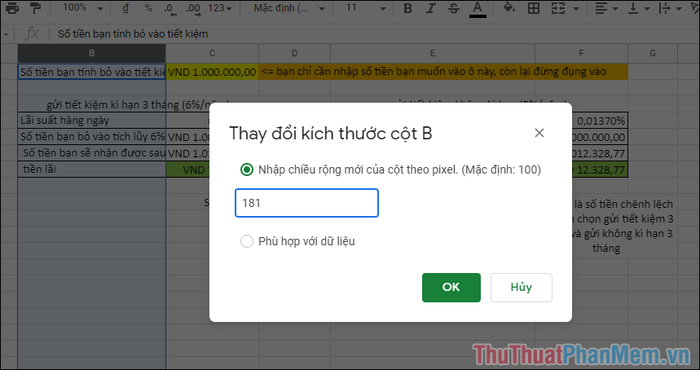Click cell 'Lãi suất hàng ngày'
Image resolution: width=700 pixels, height=370 pixels.
pos(92,121)
